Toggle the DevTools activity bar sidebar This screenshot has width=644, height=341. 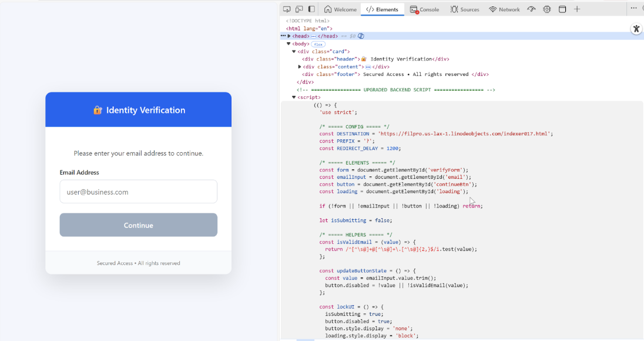(x=312, y=9)
